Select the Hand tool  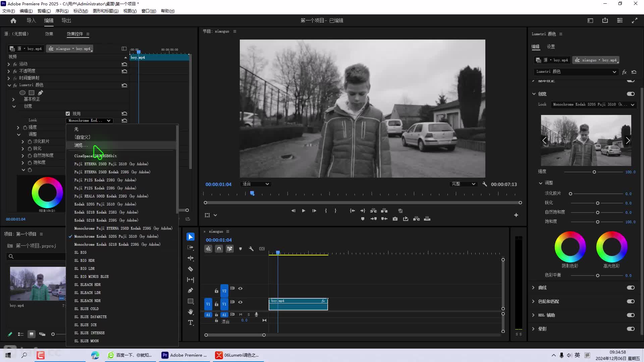click(191, 312)
